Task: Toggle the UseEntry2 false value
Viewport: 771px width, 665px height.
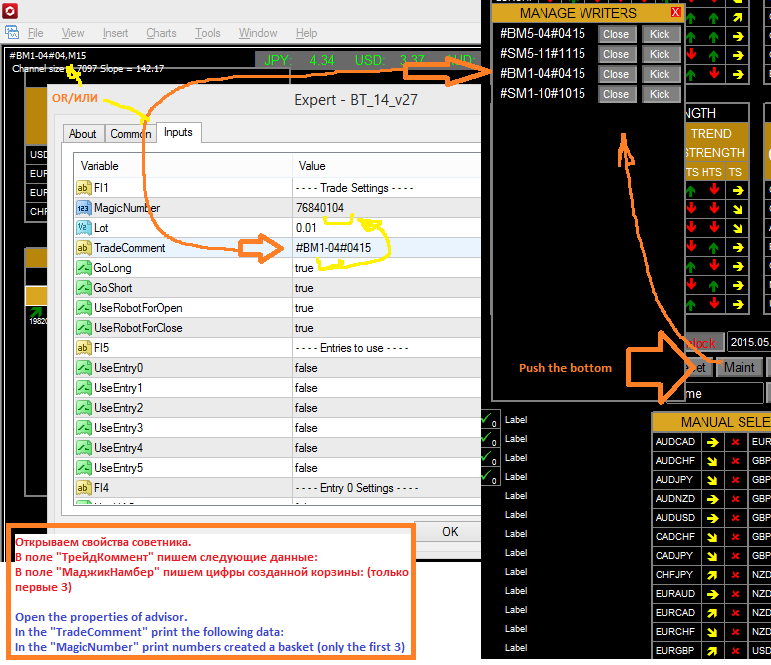Action: 386,408
